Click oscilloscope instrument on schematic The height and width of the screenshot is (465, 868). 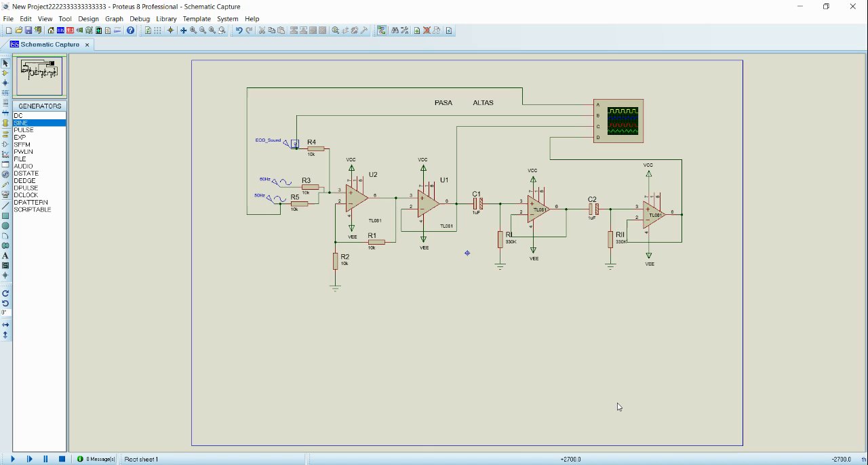618,121
